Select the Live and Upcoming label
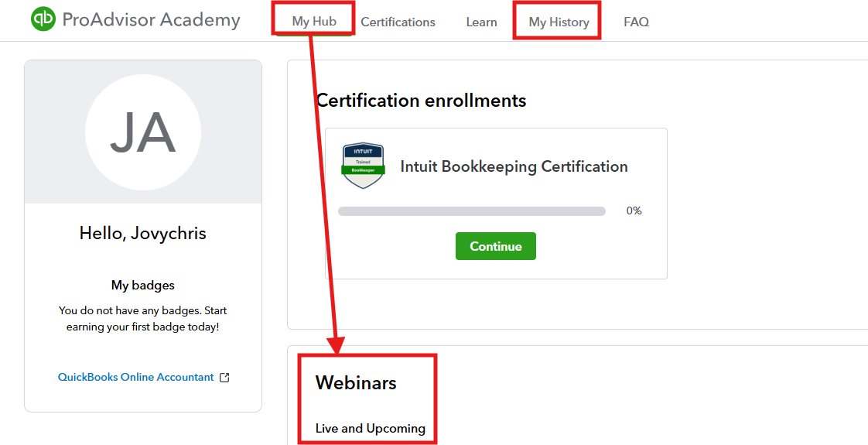Image resolution: width=868 pixels, height=445 pixels. [x=371, y=429]
